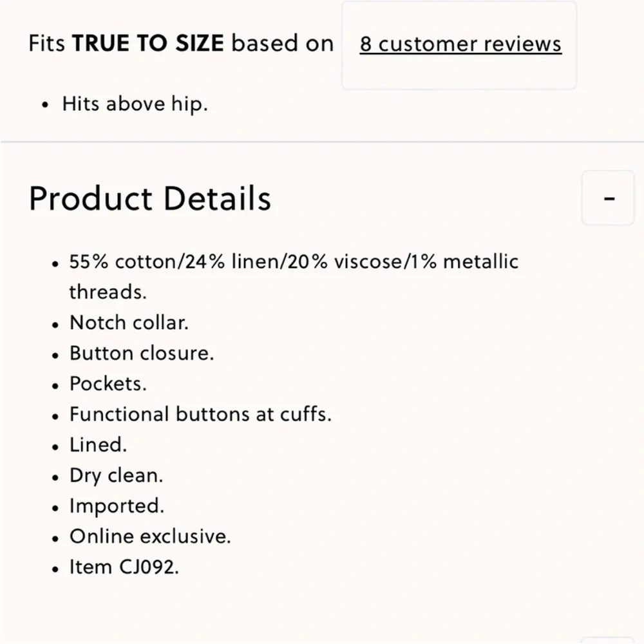Click the 'Hits above hip.' bullet
The width and height of the screenshot is (644, 644).
[x=135, y=104]
